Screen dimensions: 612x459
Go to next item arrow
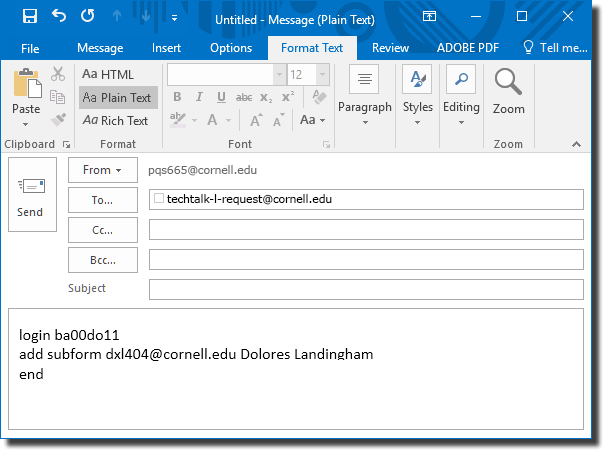(x=146, y=16)
